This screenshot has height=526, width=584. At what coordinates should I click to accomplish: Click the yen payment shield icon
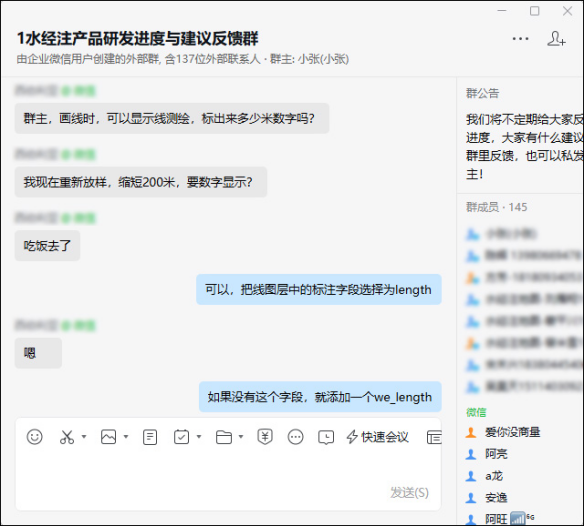click(x=265, y=437)
